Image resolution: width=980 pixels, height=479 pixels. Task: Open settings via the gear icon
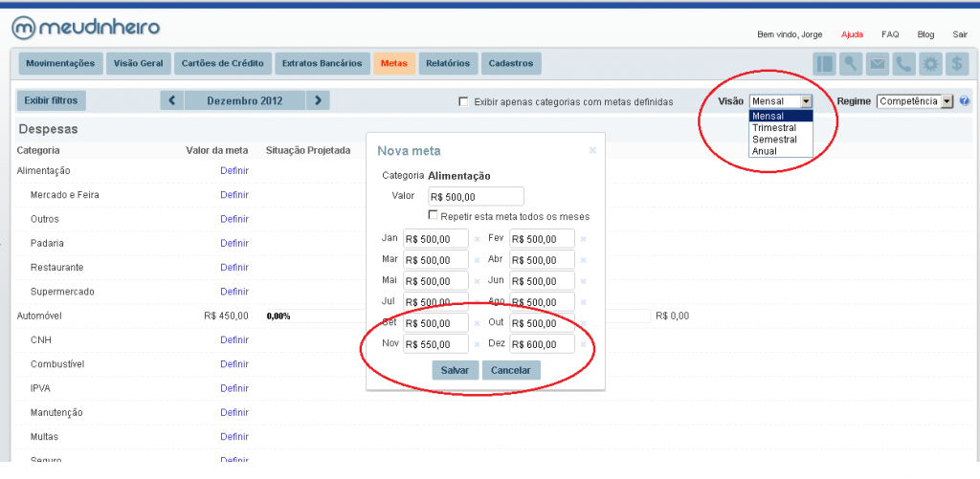click(929, 64)
